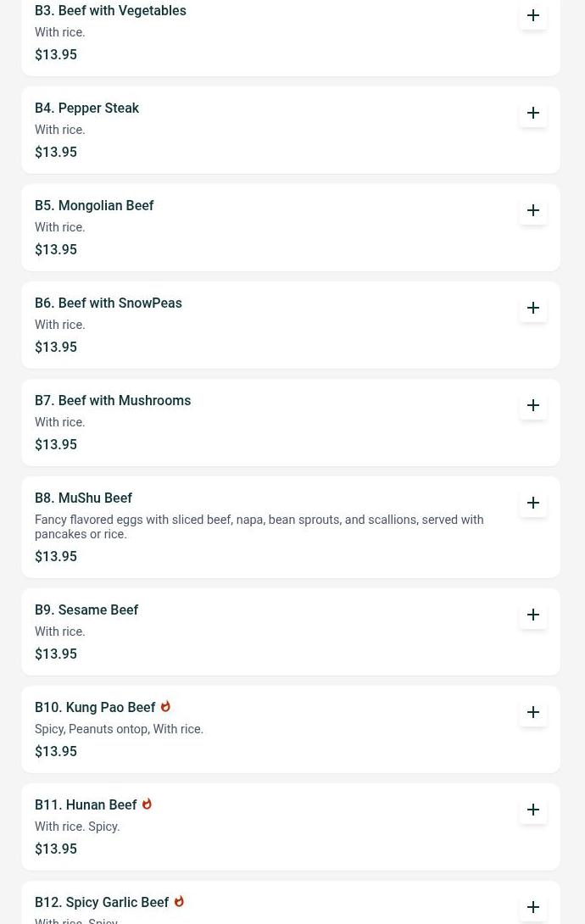Click the plus icon for Kung Pao Beef
The width and height of the screenshot is (585, 924).
click(x=533, y=713)
